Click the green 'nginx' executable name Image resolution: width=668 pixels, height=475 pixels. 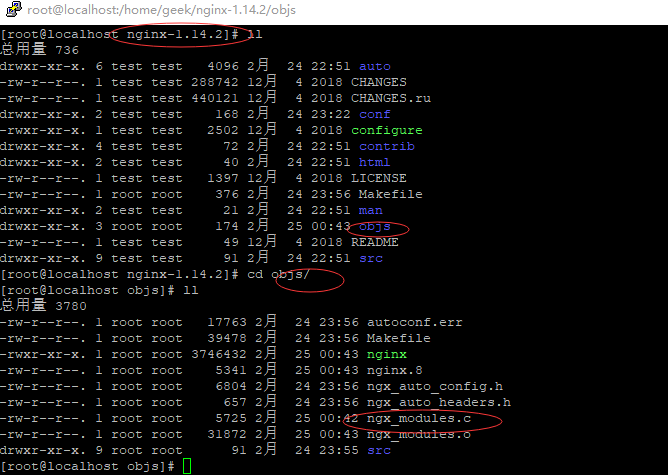click(x=387, y=354)
